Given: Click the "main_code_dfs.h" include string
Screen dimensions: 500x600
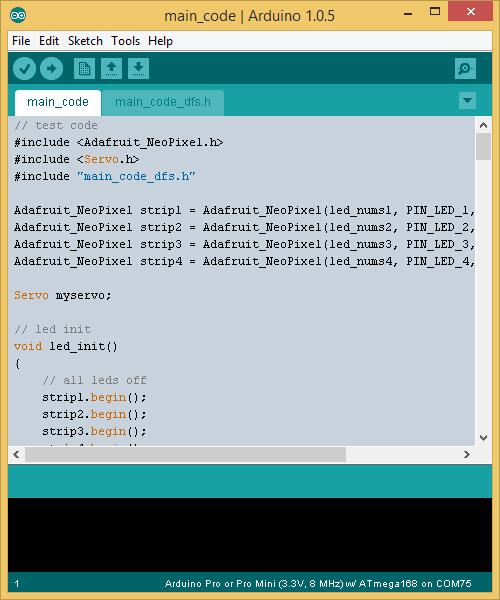Looking at the screenshot, I should (x=136, y=176).
